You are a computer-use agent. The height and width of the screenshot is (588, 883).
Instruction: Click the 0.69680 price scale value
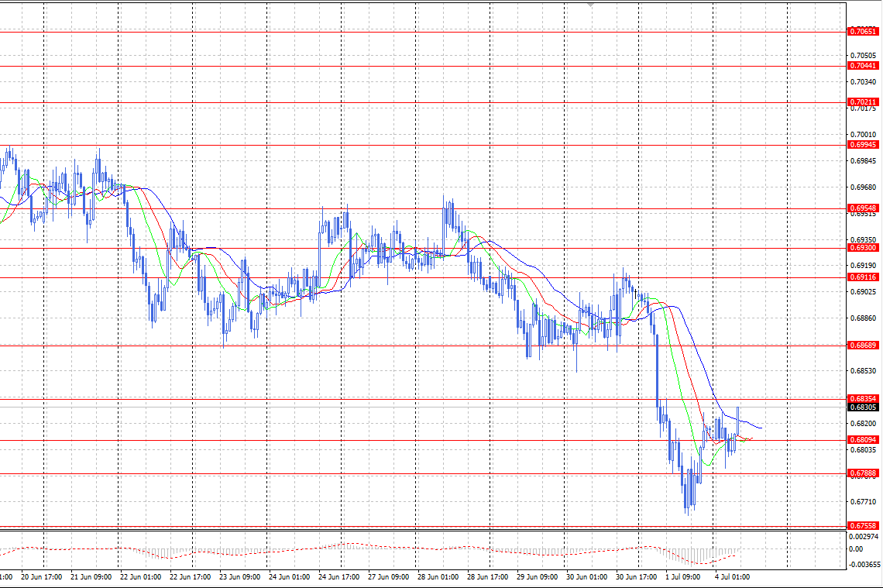[864, 187]
